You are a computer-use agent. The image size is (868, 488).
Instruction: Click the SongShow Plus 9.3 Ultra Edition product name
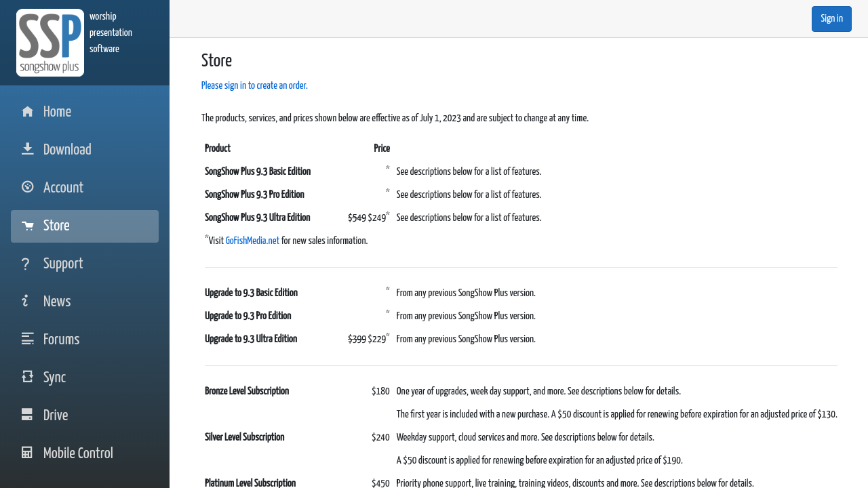(x=258, y=218)
